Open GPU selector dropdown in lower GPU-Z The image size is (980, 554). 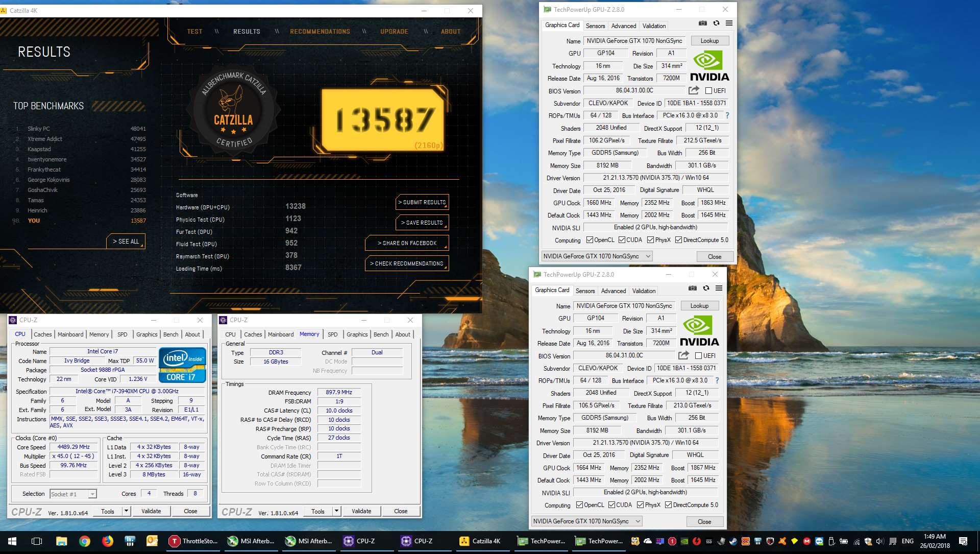pyautogui.click(x=586, y=521)
